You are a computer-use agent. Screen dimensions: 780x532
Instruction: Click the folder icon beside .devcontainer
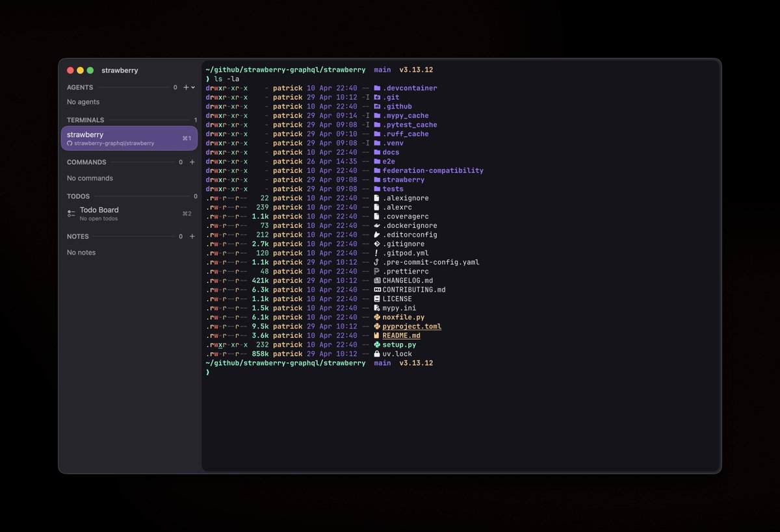377,88
